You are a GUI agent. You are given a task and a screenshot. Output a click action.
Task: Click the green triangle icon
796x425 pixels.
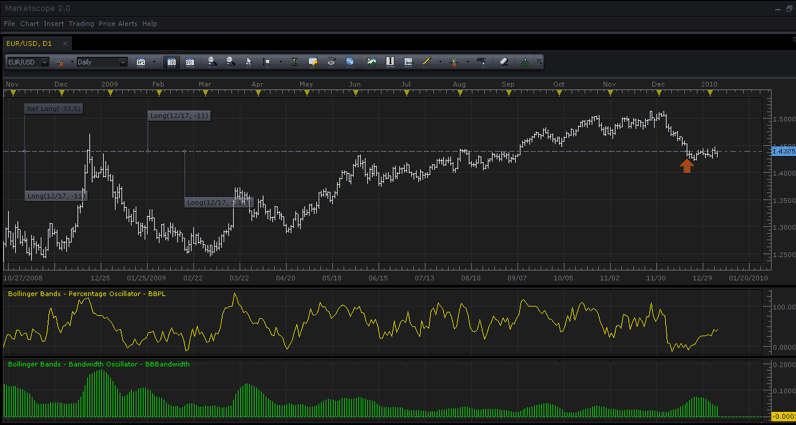click(x=525, y=62)
